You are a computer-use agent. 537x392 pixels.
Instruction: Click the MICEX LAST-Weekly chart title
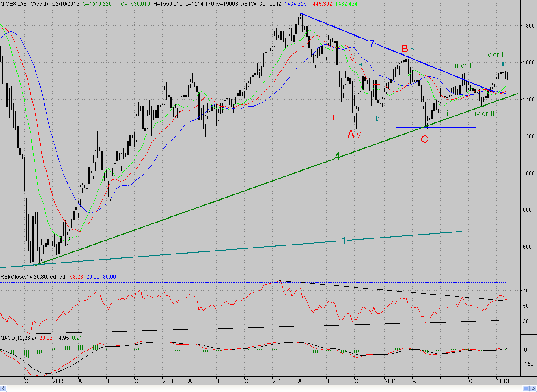tap(25, 3)
